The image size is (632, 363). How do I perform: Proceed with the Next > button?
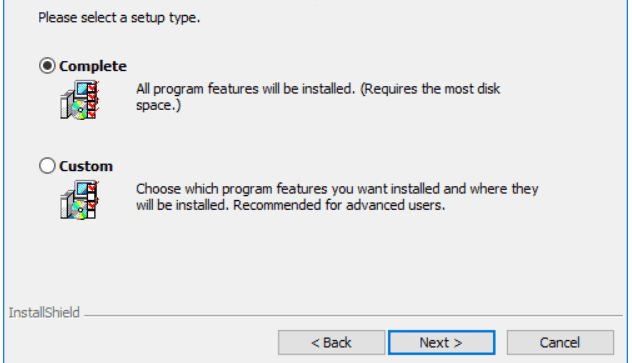point(441,342)
